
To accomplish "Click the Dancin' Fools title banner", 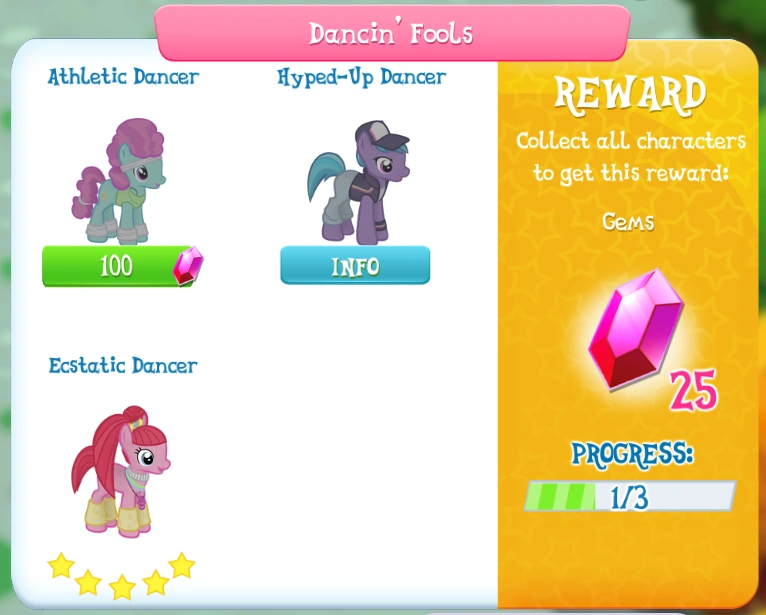I will (392, 33).
